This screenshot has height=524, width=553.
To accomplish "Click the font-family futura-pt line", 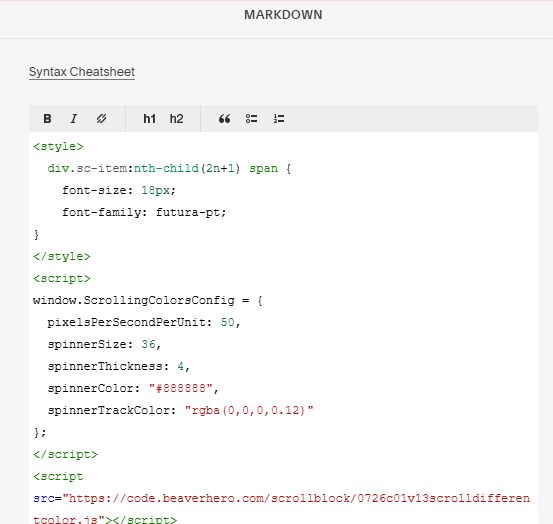I will coord(144,212).
